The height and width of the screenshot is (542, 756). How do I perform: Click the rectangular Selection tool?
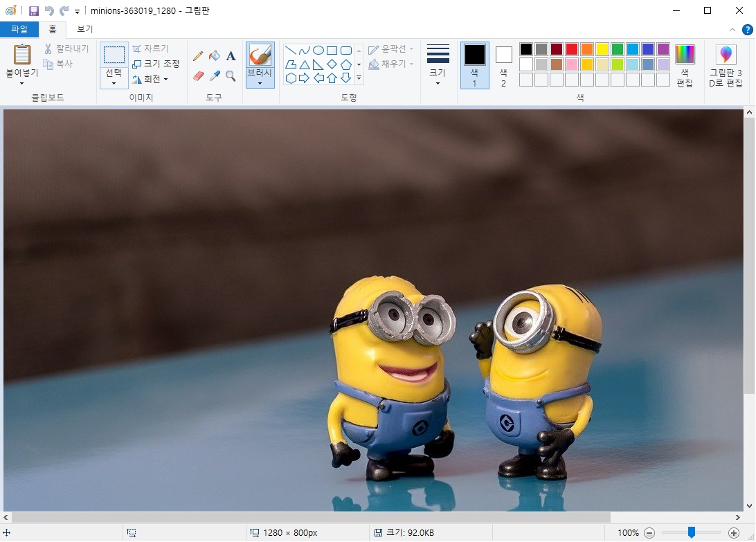[x=114, y=55]
